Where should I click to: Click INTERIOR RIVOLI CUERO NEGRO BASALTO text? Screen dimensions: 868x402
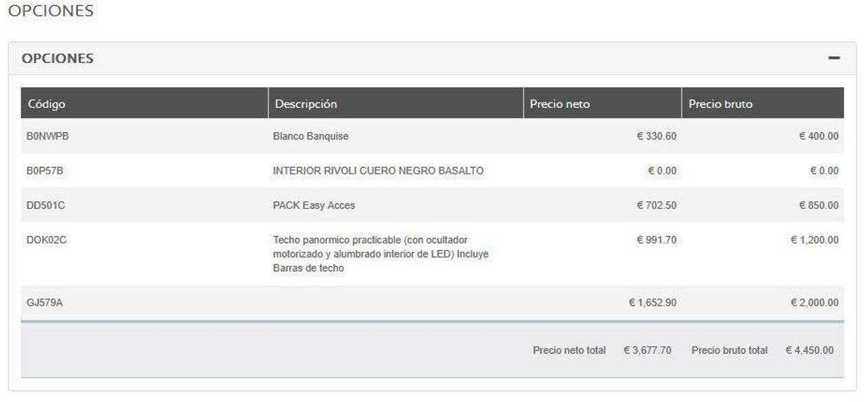378,171
